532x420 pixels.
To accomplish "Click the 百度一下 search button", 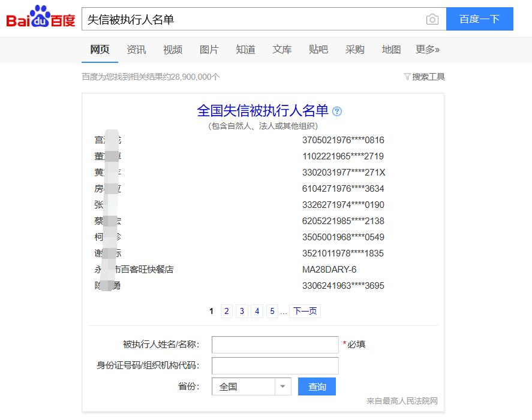I will coord(480,19).
